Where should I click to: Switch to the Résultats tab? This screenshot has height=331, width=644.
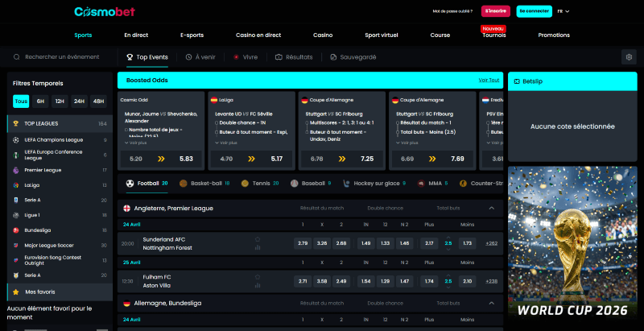pos(294,57)
